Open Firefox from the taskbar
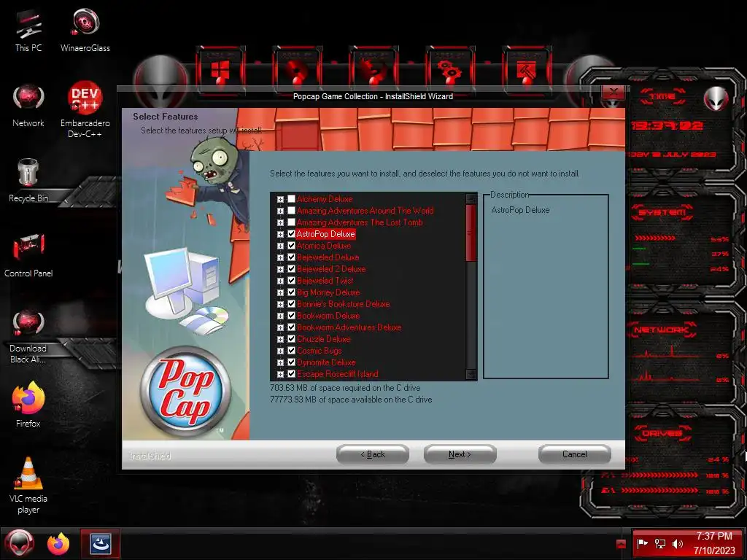Screen dimensions: 747x560 58,543
